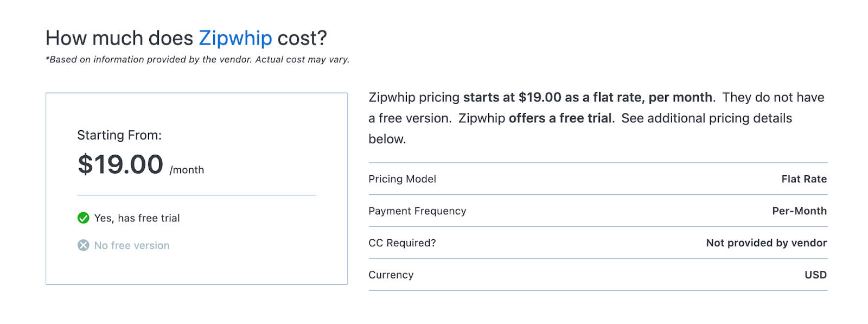Select the $19.00 starting price

(120, 164)
